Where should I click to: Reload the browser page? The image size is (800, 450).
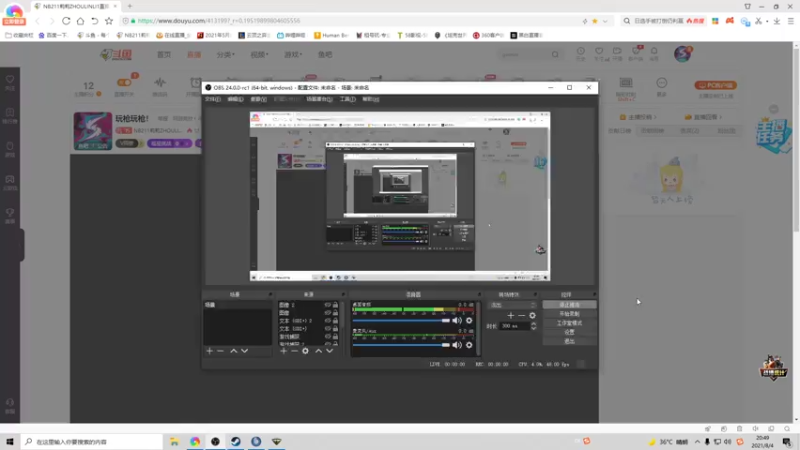66,21
